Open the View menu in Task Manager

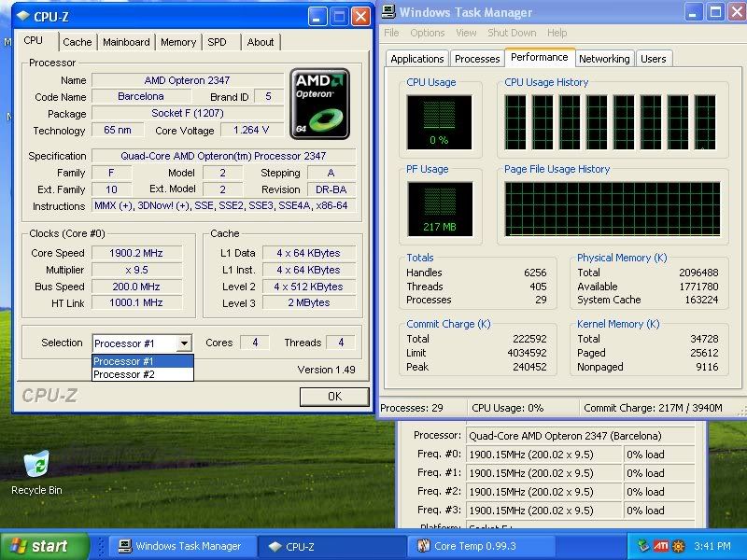[466, 33]
